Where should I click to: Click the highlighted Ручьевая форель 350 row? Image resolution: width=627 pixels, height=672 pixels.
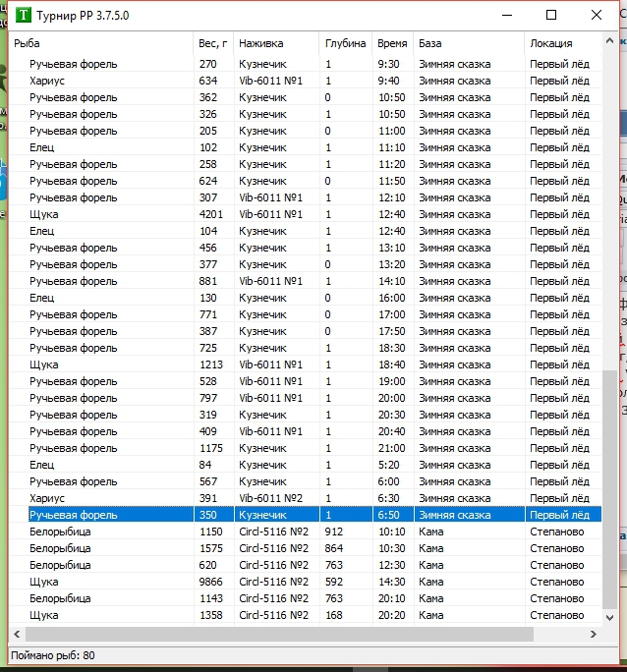click(314, 515)
